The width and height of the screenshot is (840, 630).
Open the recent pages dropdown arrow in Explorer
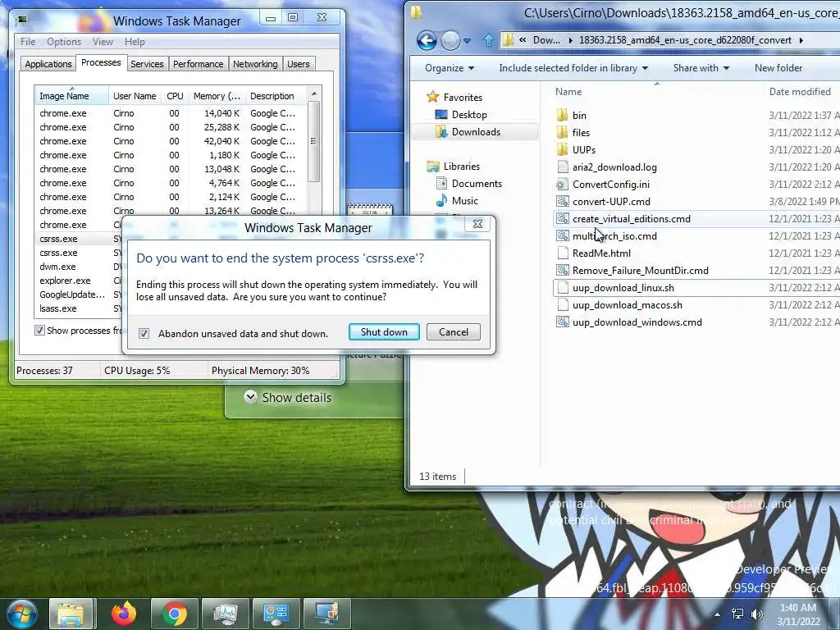(x=467, y=41)
